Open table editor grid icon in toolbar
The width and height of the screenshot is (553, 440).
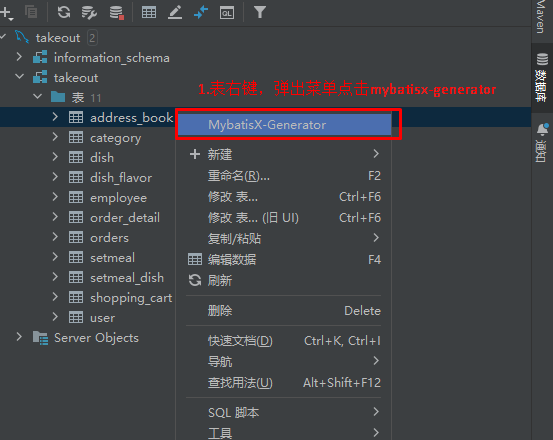pos(149,12)
